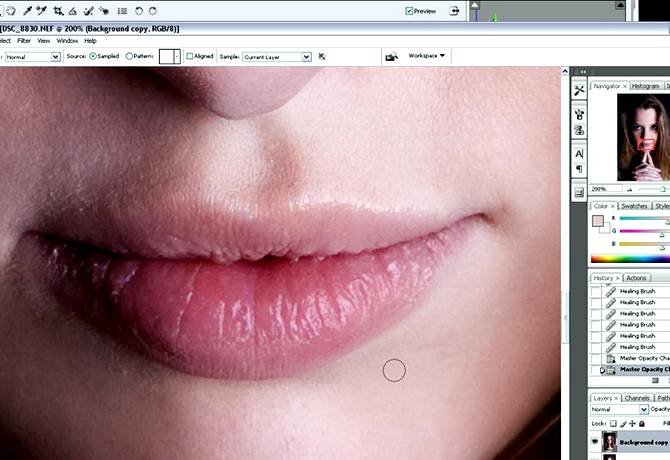Select the Pattern source radio button
This screenshot has height=460, width=670.
[x=129, y=57]
